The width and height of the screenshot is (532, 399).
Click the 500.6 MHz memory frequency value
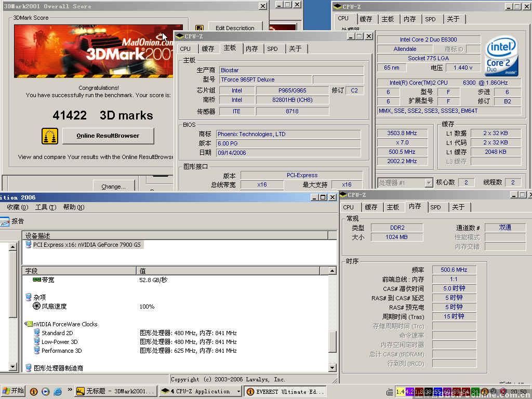click(454, 270)
